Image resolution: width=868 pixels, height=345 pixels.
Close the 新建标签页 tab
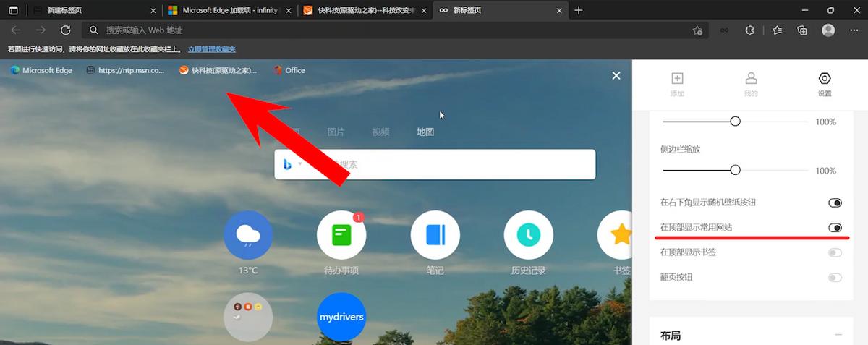(151, 10)
